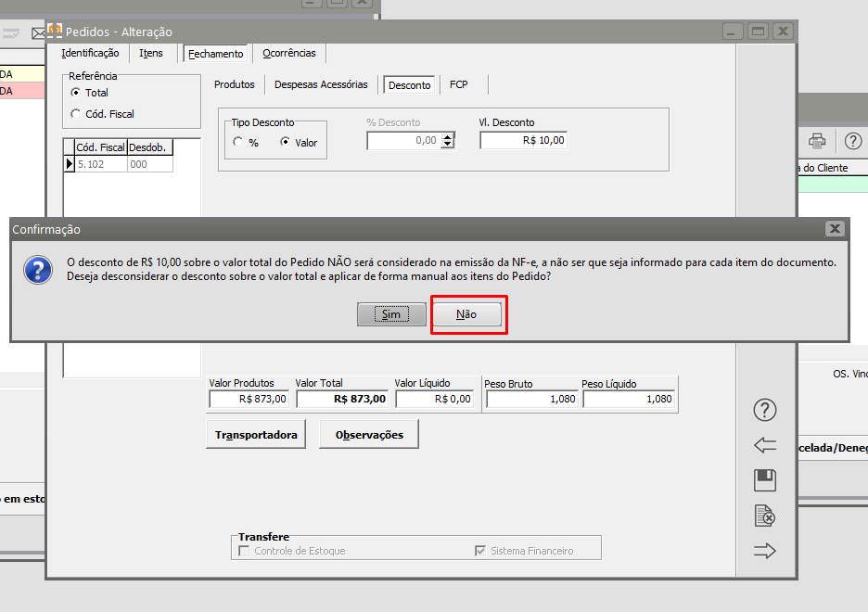Click the help icon beside the printer

(x=852, y=141)
